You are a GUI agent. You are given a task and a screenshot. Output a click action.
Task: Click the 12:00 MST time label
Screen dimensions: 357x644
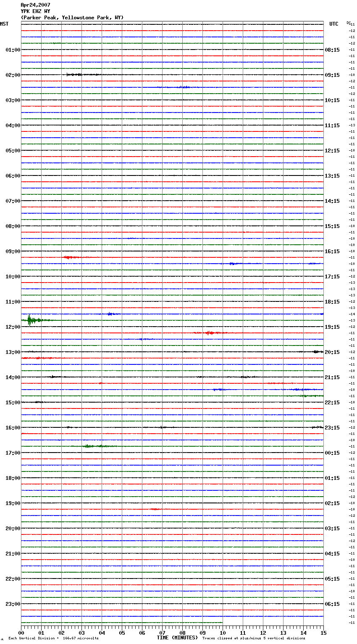pyautogui.click(x=13, y=327)
